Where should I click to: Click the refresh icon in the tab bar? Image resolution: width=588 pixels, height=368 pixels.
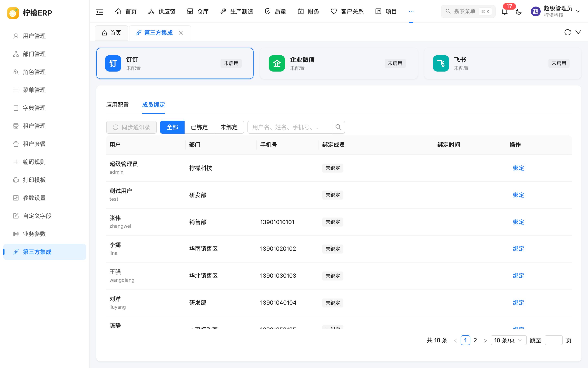point(567,32)
